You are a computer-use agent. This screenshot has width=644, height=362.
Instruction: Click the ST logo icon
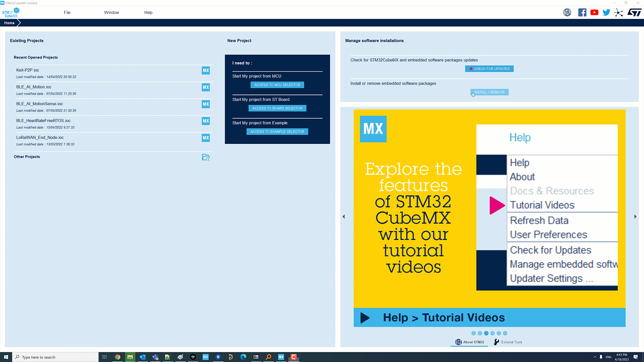click(x=634, y=13)
